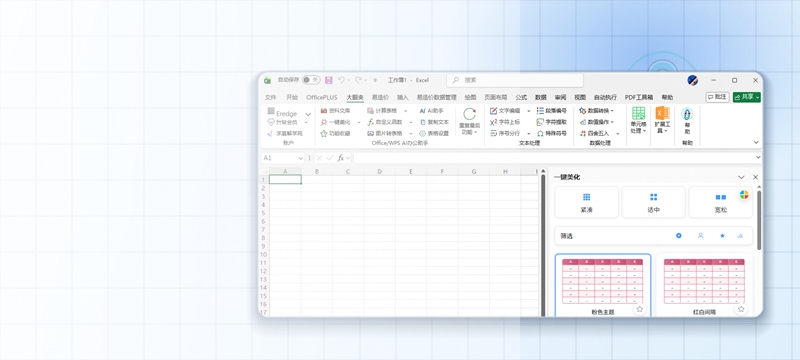
Task: Click the 图片转表格 icon
Action: pyautogui.click(x=370, y=134)
